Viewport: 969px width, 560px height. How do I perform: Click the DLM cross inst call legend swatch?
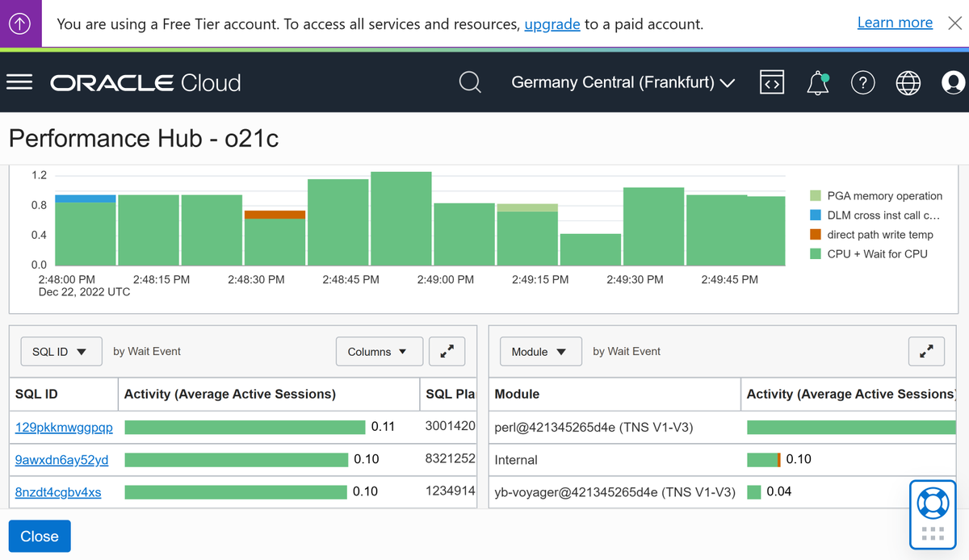[x=816, y=215]
